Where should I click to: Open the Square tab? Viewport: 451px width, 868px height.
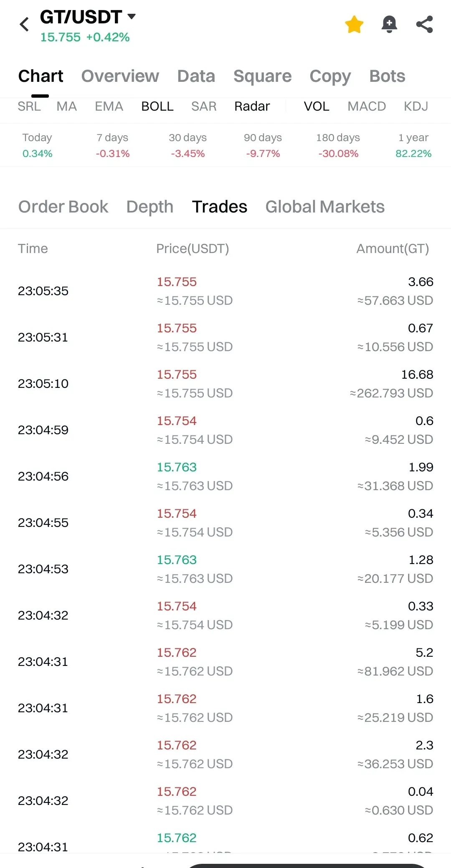262,76
